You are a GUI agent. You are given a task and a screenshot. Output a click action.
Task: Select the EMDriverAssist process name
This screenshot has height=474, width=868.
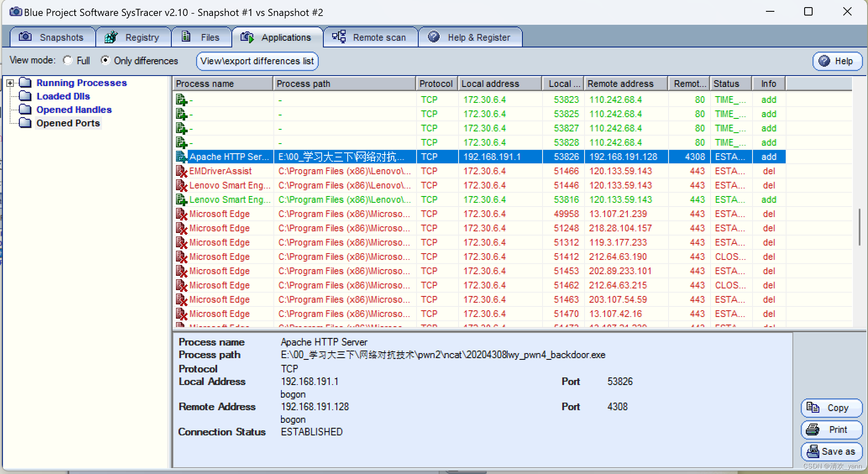pos(220,171)
